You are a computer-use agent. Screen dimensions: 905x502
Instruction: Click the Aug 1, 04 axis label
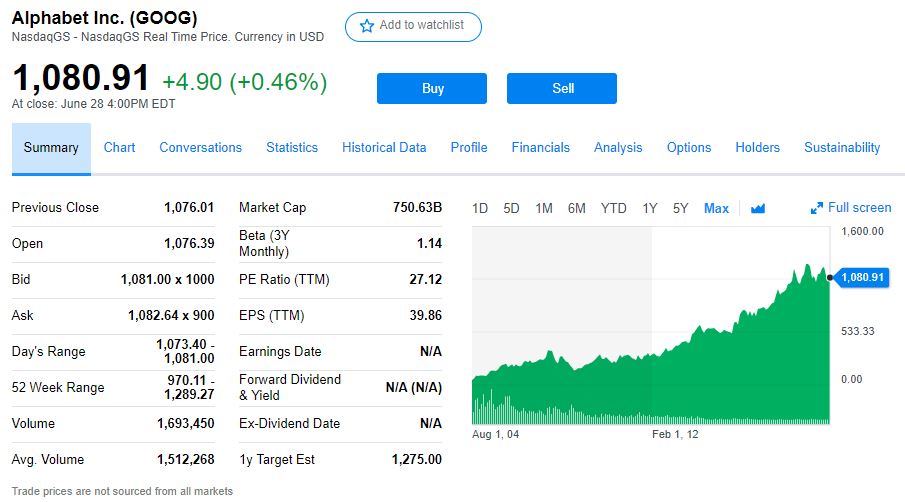click(x=495, y=434)
